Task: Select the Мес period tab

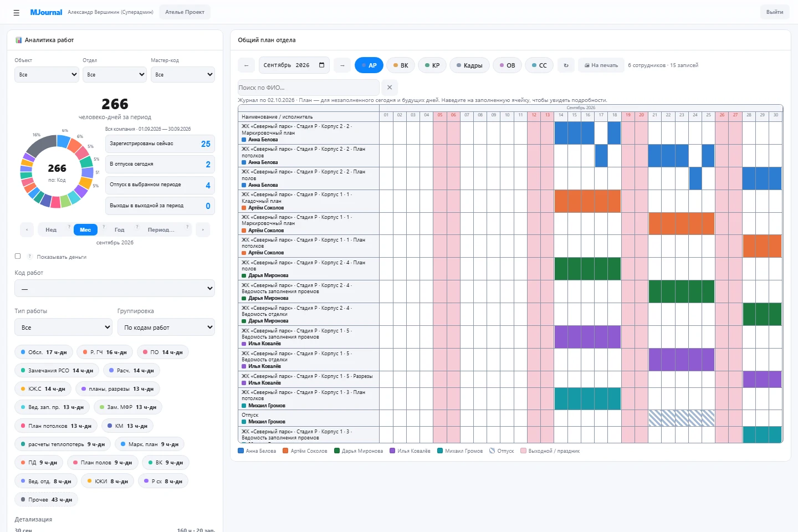Action: (x=85, y=230)
